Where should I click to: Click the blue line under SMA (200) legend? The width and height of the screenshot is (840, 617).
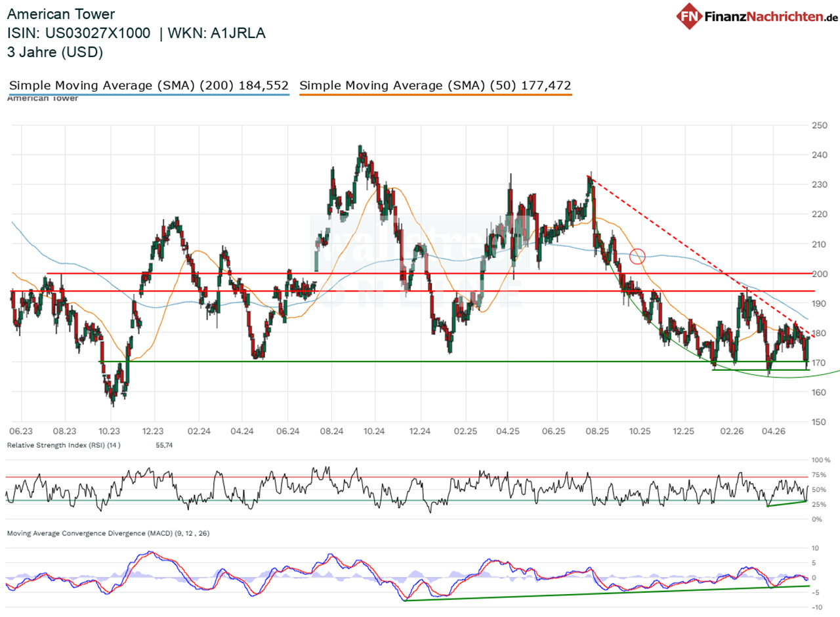148,95
